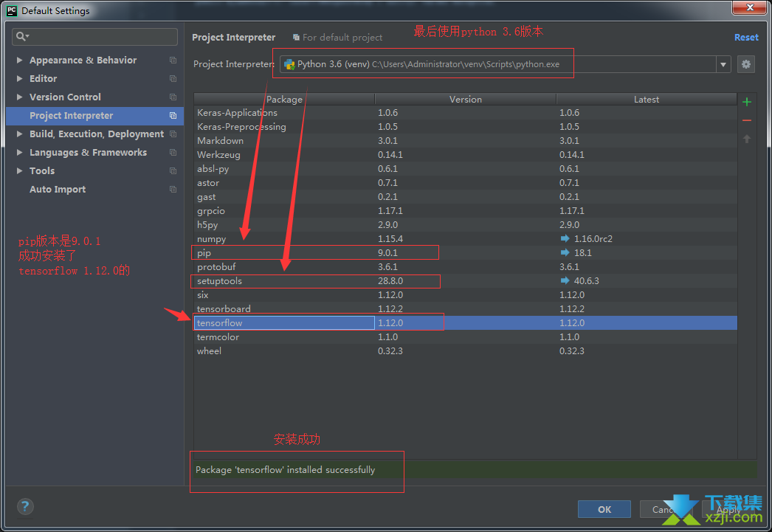Select the astor package row

click(465, 182)
